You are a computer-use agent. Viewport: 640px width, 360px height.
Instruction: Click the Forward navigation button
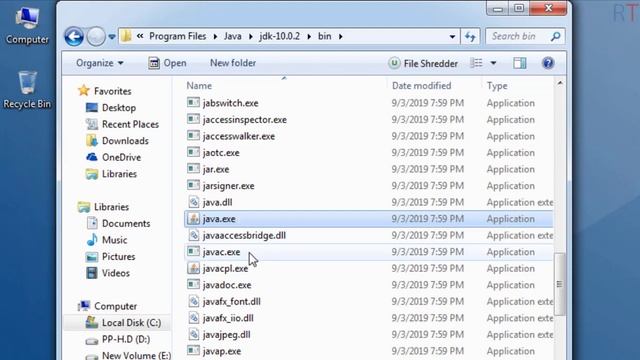pyautogui.click(x=96, y=37)
